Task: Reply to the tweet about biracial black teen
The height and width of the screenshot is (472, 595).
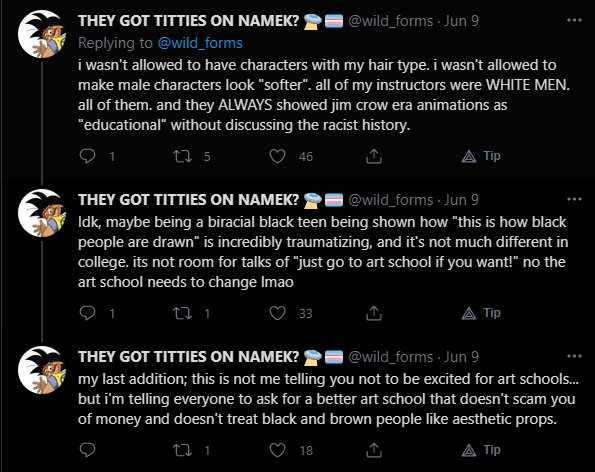Action: (x=87, y=313)
